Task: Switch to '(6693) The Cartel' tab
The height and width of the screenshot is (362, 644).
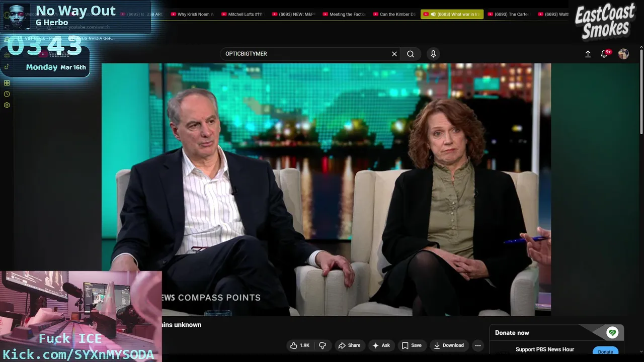Action: [x=509, y=14]
